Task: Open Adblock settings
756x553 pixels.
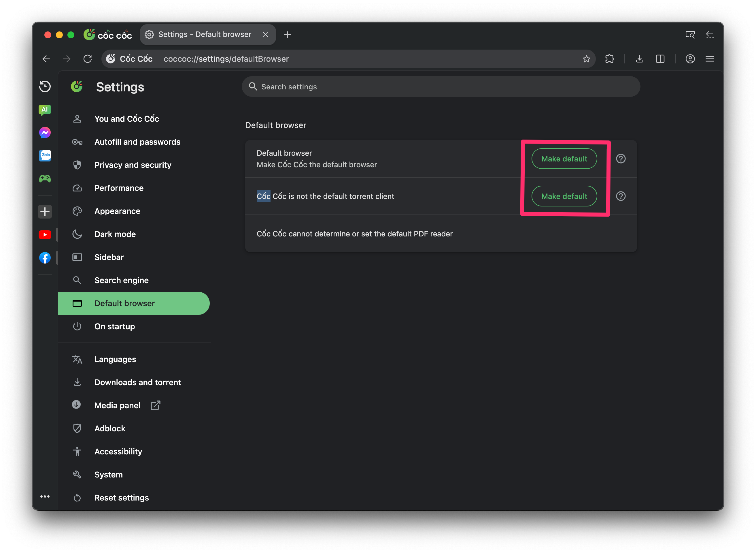Action: (134, 428)
